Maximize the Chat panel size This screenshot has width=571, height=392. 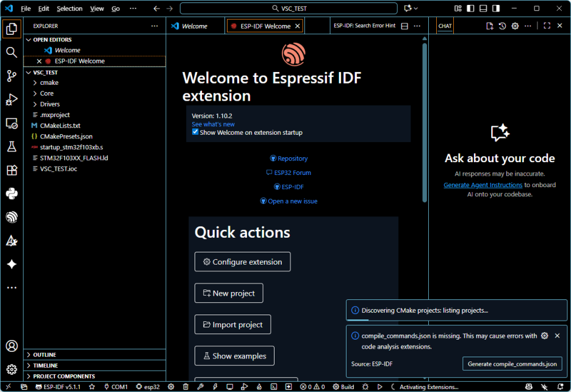tap(547, 26)
